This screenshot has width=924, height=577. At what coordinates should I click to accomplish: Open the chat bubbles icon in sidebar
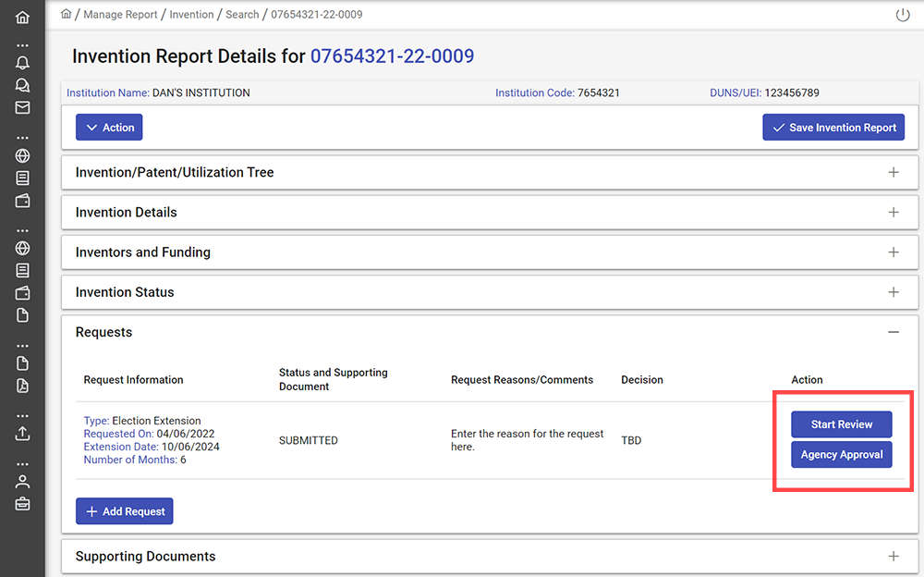click(22, 86)
